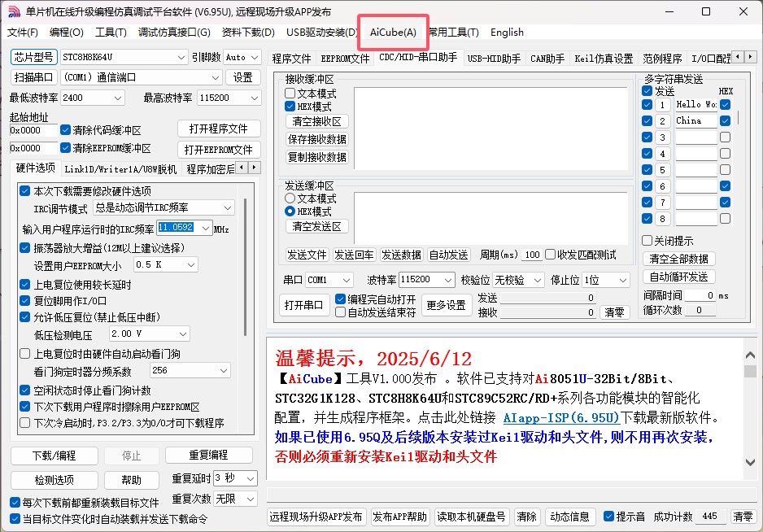This screenshot has width=763, height=532.
Task: Enable receive buffer 文本模式 checkbox
Action: [x=290, y=93]
